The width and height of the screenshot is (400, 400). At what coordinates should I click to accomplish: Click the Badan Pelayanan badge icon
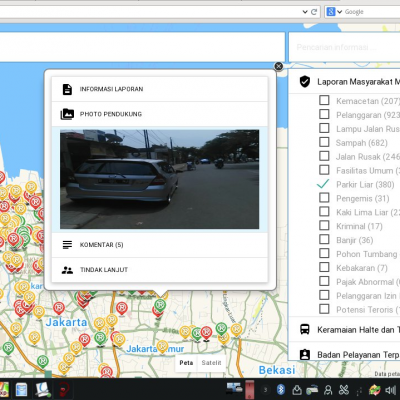pyautogui.click(x=305, y=354)
